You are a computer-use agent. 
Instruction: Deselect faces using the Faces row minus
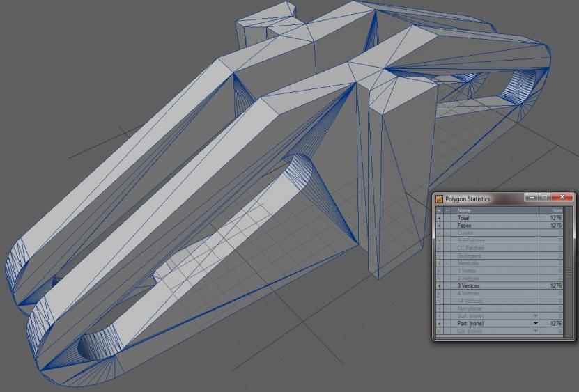coord(447,226)
